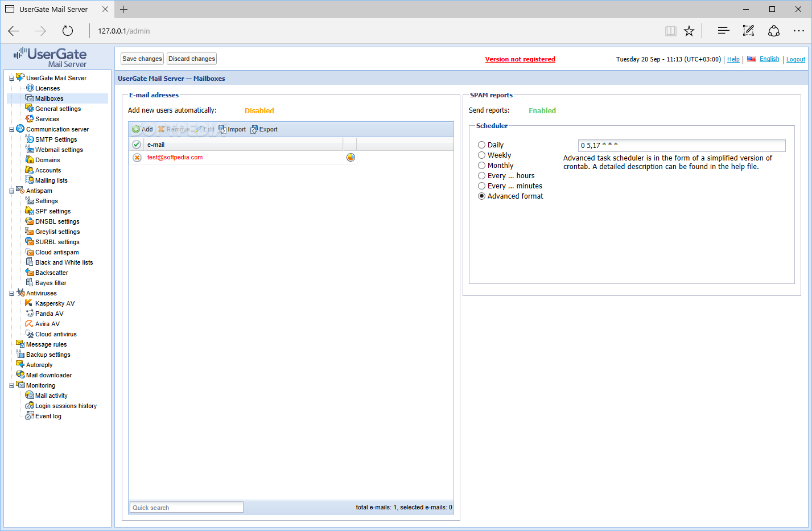The height and width of the screenshot is (531, 812).
Task: Open the Help link
Action: pyautogui.click(x=733, y=59)
